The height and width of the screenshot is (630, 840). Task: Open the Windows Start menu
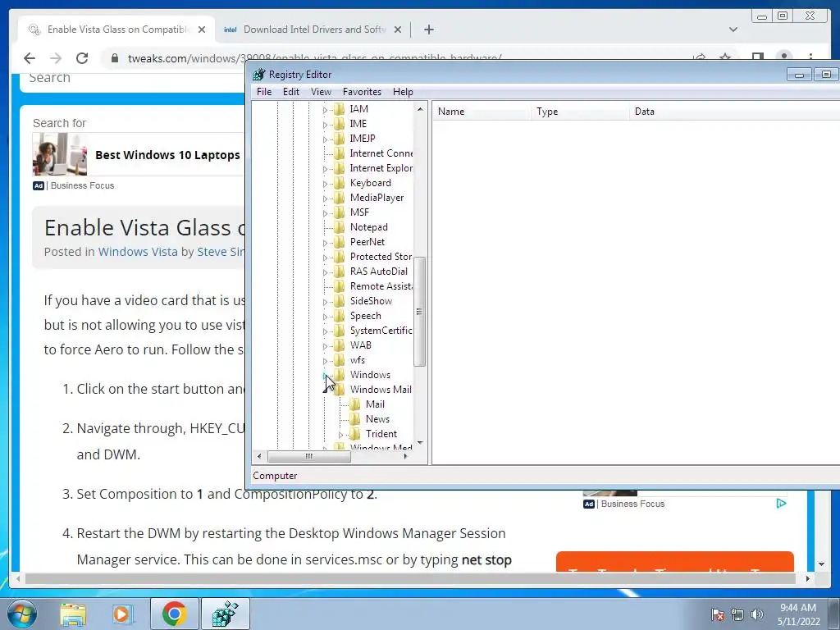[22, 614]
